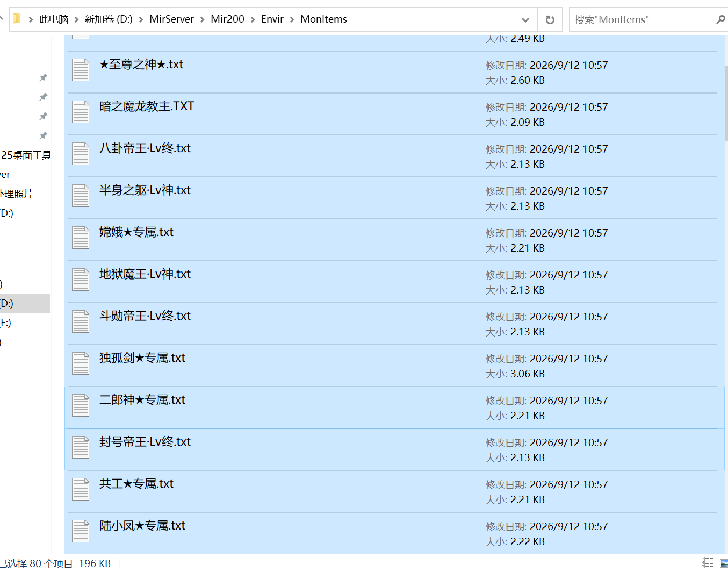Click the vertical scrollbar of file list

click(x=726, y=102)
